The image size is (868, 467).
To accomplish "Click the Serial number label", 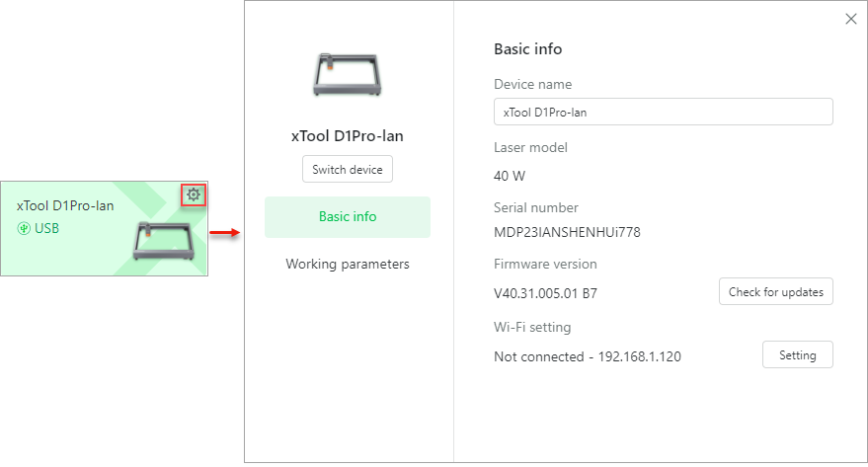I will tap(536, 208).
